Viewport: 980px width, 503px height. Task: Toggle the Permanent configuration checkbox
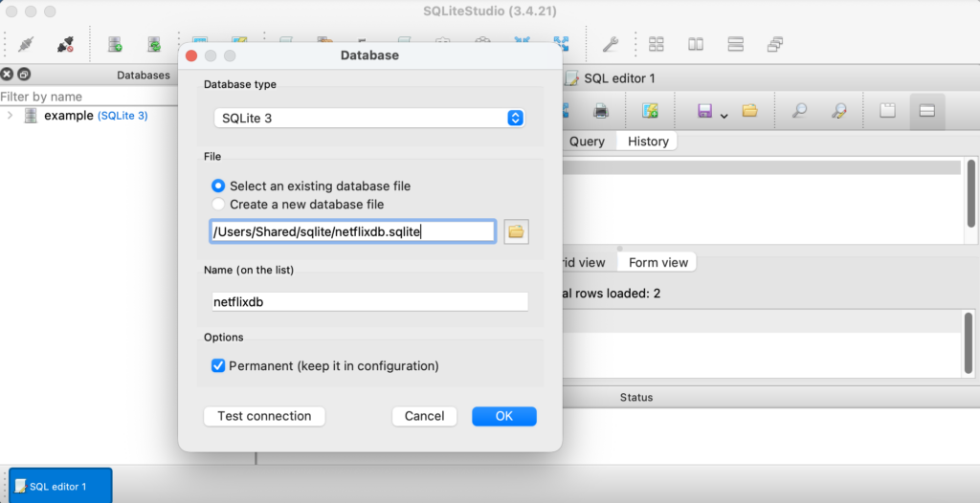click(x=218, y=365)
